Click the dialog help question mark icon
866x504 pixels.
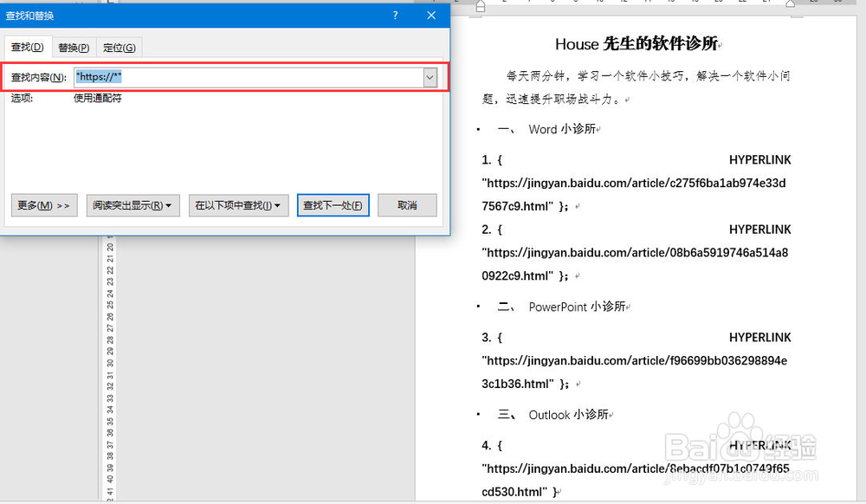click(395, 16)
